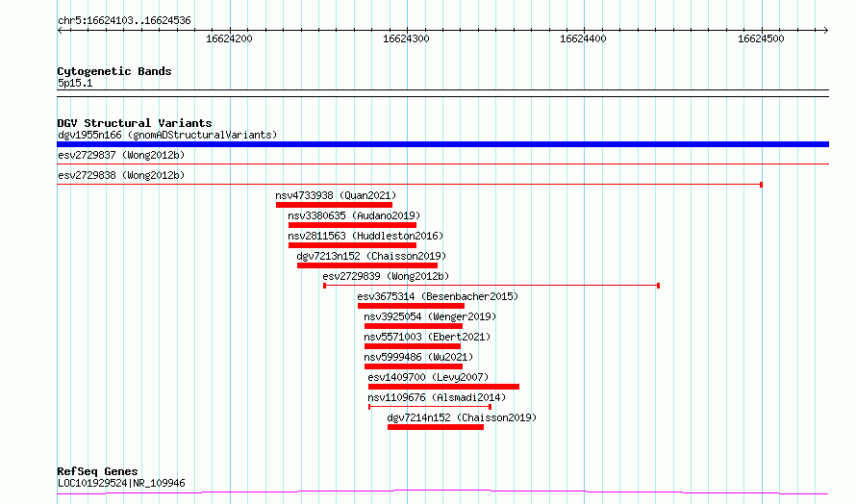
Task: Select nsv5999486 (Wu2021) variant label
Action: coord(418,357)
